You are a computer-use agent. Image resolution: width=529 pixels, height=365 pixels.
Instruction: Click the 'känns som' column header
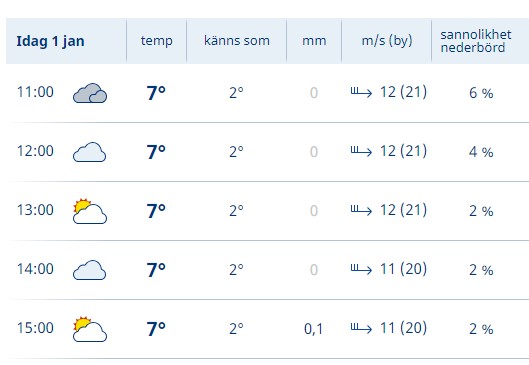point(237,41)
